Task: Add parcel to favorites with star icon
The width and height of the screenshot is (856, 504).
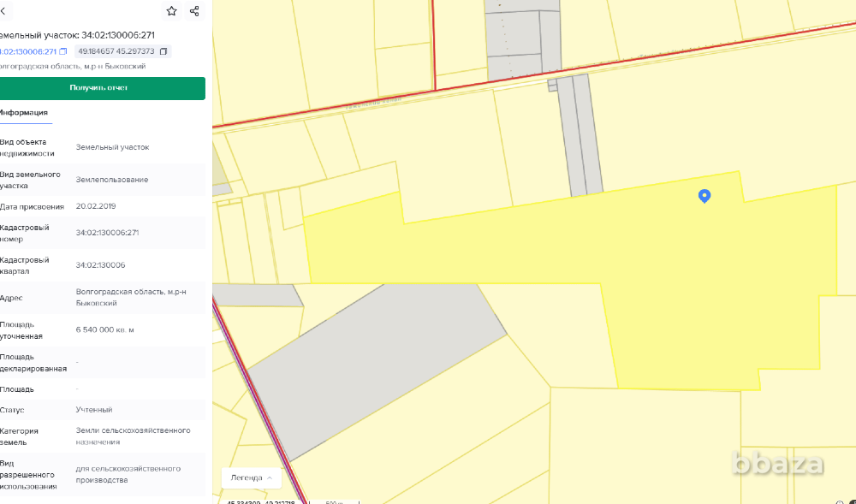Action: (x=172, y=11)
